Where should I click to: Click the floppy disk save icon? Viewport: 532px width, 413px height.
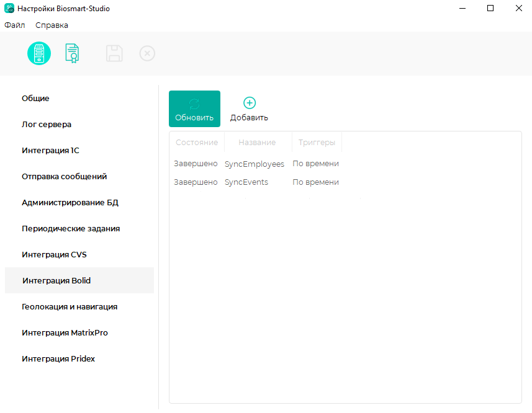[x=114, y=53]
